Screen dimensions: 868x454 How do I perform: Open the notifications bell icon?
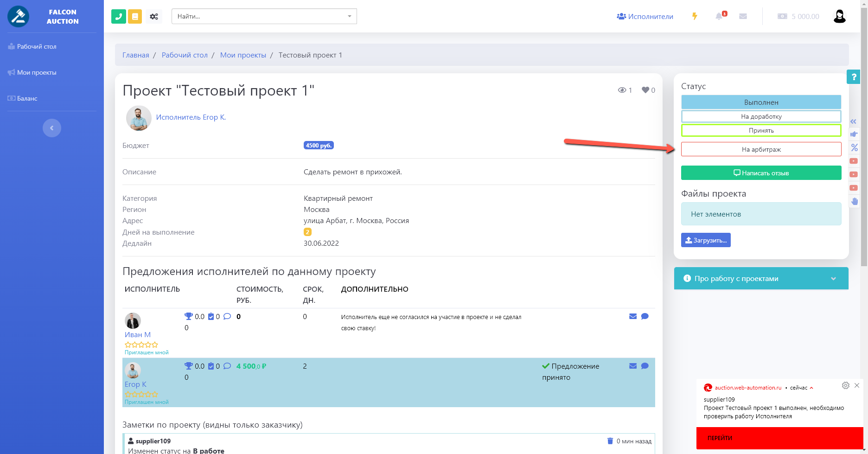[719, 16]
